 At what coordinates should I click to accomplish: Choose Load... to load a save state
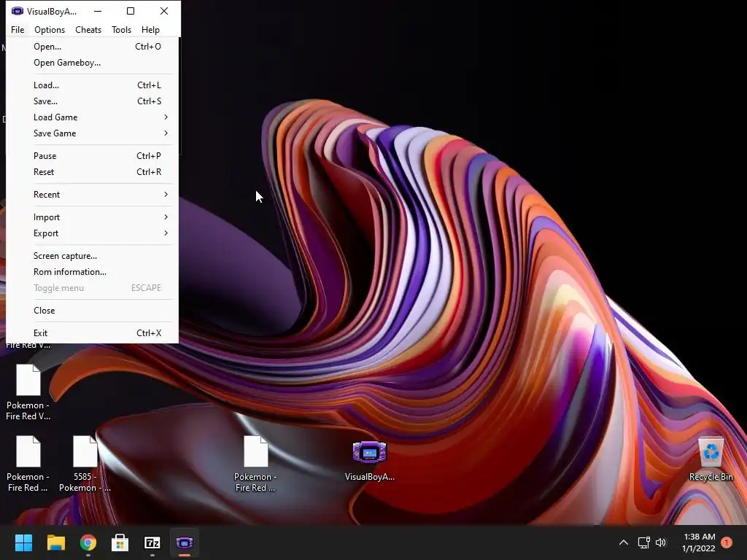93,85
